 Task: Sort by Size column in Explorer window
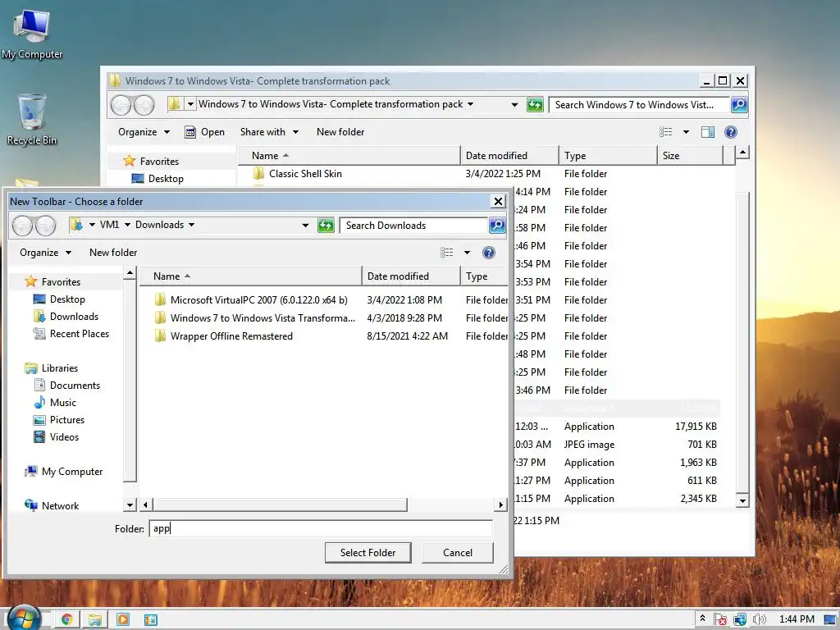click(x=689, y=156)
